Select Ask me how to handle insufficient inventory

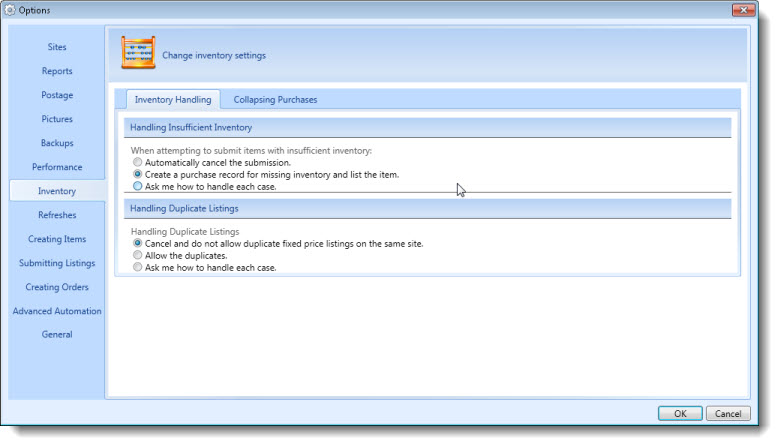click(x=137, y=186)
